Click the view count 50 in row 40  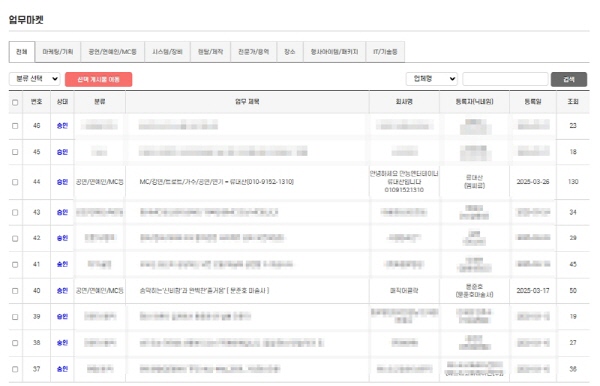(573, 290)
